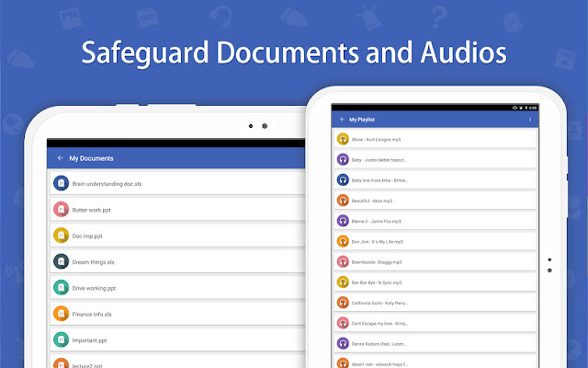Click the headphone icon for Cant Escape my love

[343, 323]
